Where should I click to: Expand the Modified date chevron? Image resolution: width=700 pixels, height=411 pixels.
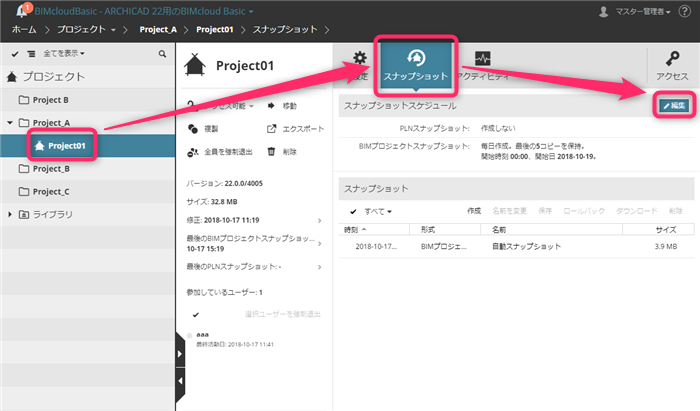(x=320, y=220)
